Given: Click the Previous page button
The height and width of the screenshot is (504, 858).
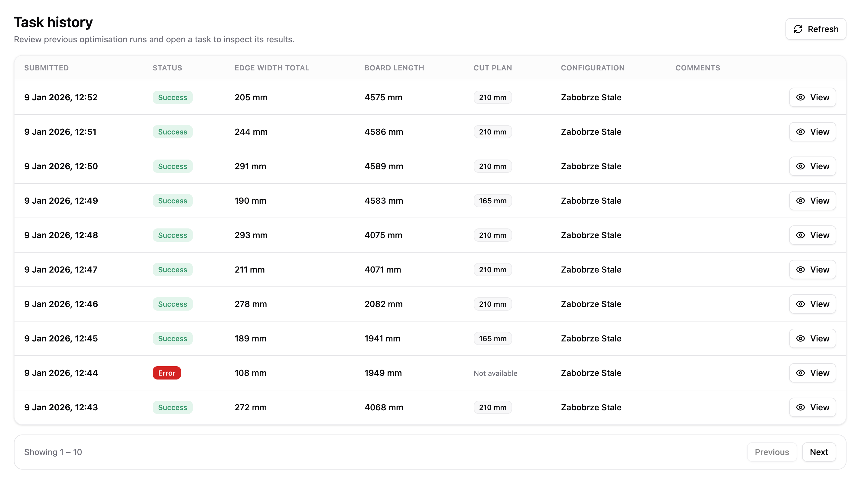Looking at the screenshot, I should pyautogui.click(x=772, y=452).
